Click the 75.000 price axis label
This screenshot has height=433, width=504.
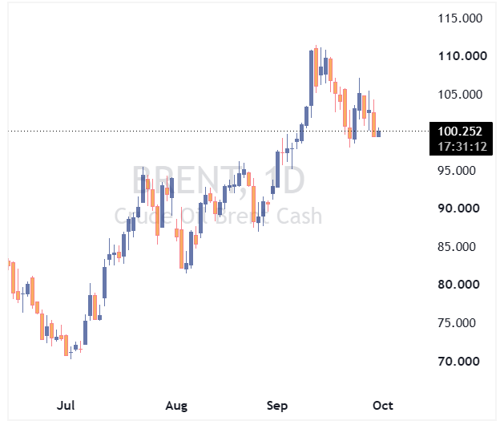pyautogui.click(x=457, y=323)
